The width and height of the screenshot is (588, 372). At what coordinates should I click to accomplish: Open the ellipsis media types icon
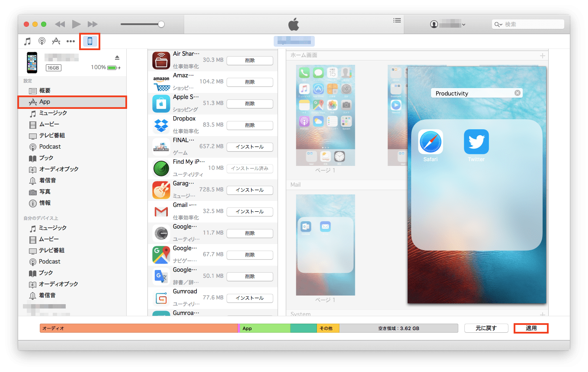[x=70, y=41]
